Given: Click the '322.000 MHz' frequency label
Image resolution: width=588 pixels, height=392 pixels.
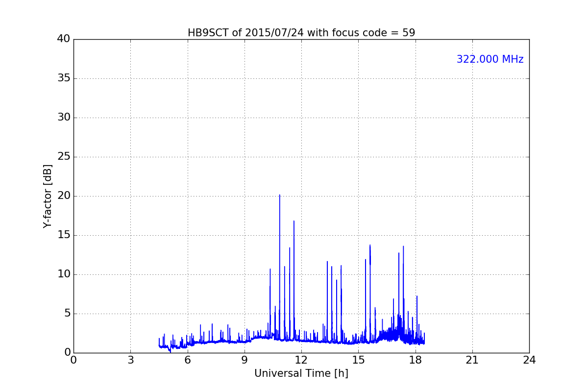Looking at the screenshot, I should [490, 59].
